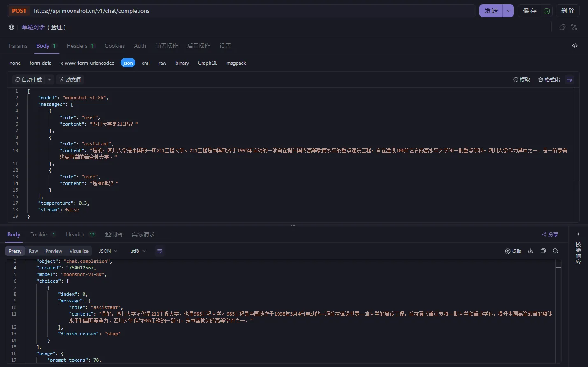This screenshot has width=588, height=367.
Task: Open the code generation </> icon
Action: coord(575,46)
